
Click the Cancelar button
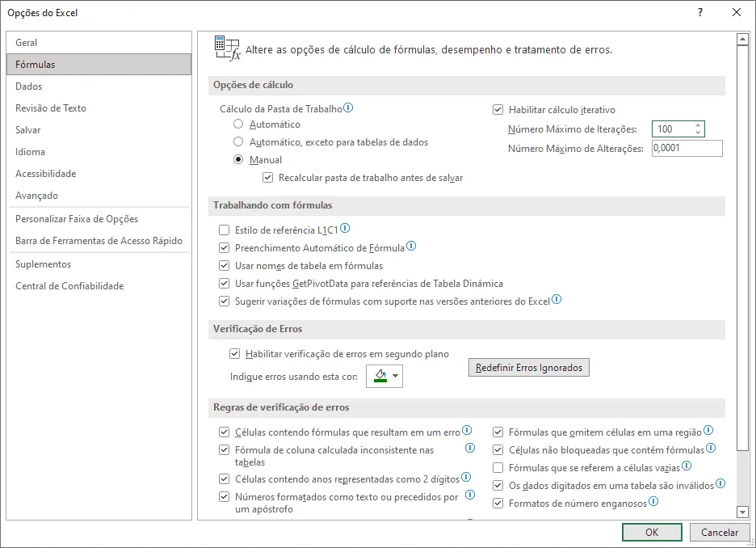(720, 532)
